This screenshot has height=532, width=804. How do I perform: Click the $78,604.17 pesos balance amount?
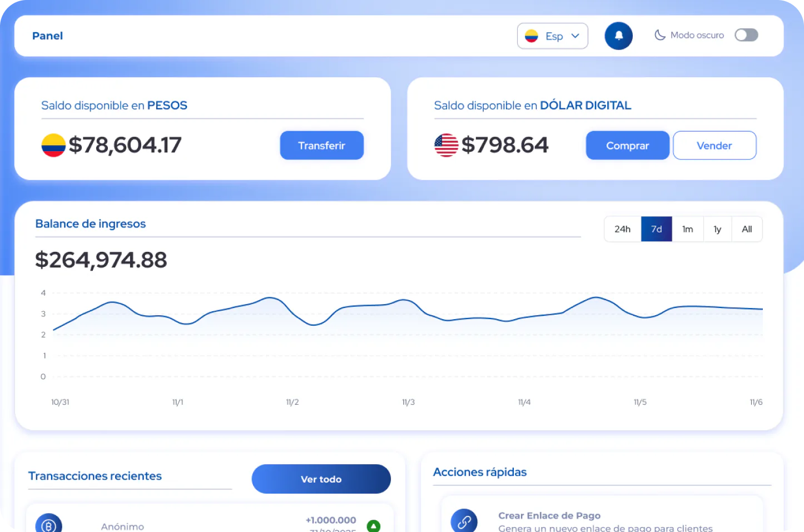(125, 145)
